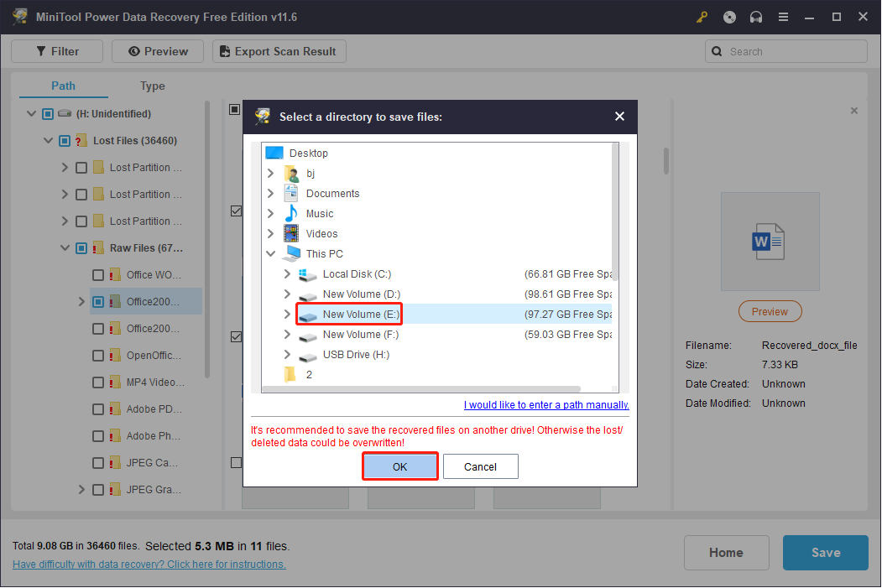Check the Adobe PD... checkbox

[x=98, y=409]
